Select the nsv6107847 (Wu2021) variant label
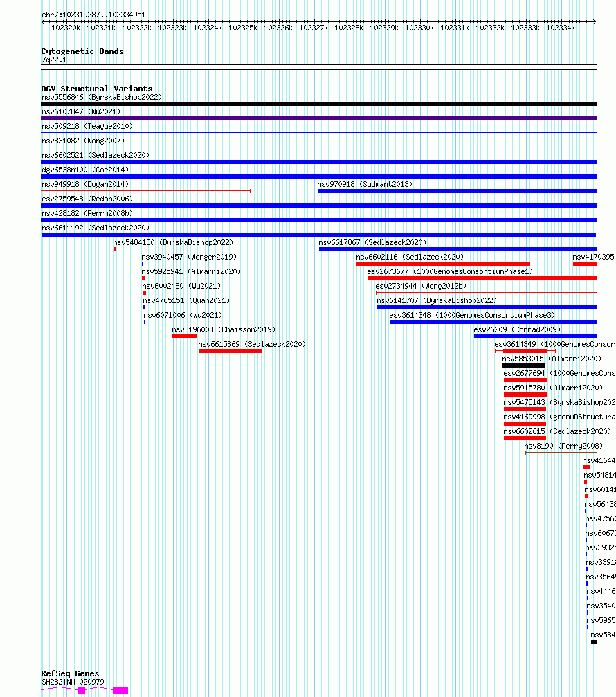 tap(81, 111)
